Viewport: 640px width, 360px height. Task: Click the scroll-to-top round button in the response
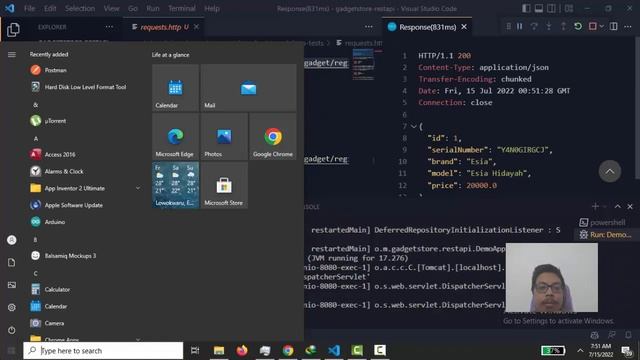click(610, 171)
